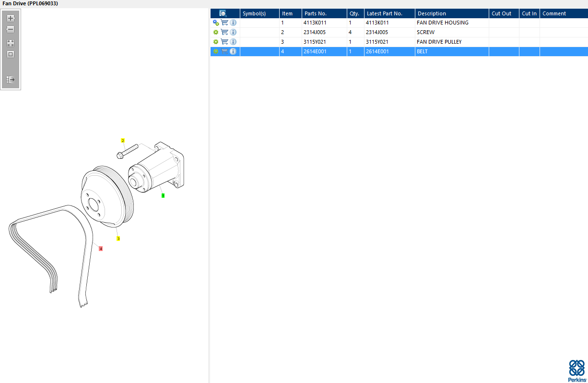588x383 pixels.
Task: Click the Fan Drive (PPL069033) title
Action: [x=31, y=3]
